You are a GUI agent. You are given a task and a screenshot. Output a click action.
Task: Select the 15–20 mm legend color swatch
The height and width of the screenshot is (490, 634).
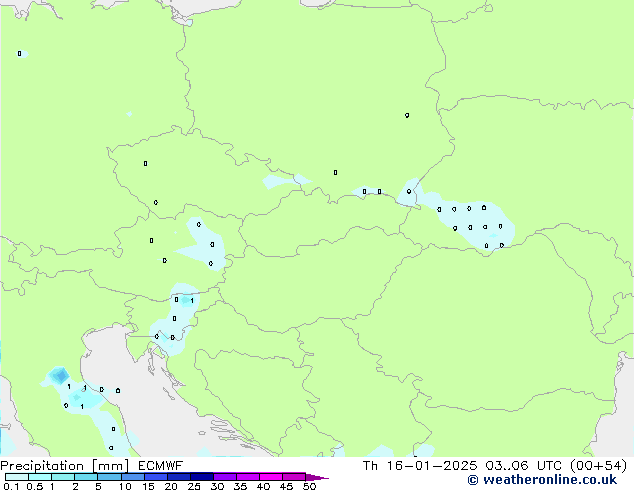(155, 477)
